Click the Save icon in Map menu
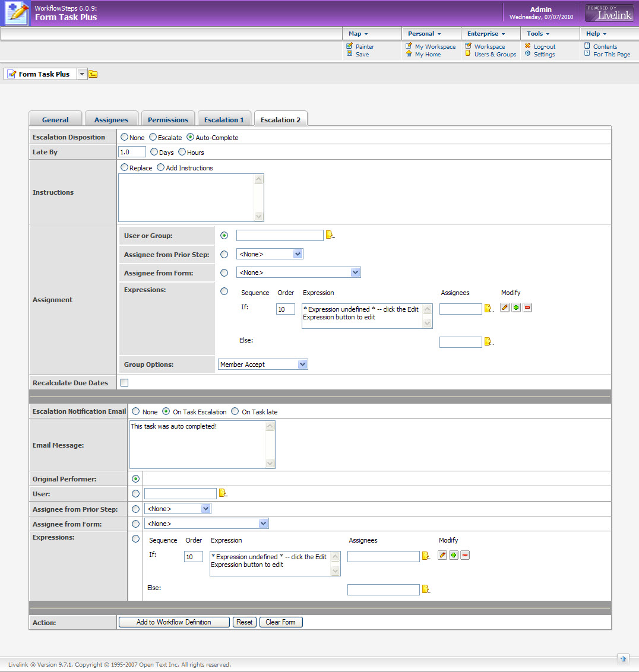Viewport: 639px width, 672px height. 350,54
